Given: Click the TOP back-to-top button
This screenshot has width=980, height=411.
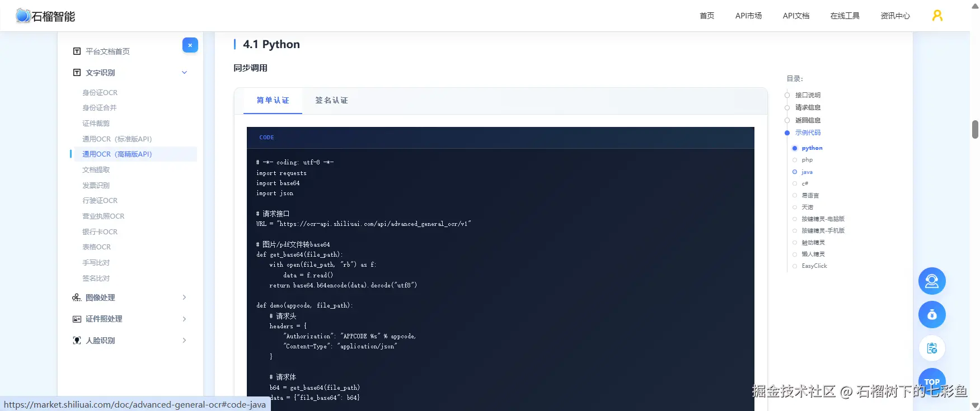Looking at the screenshot, I should [932, 381].
